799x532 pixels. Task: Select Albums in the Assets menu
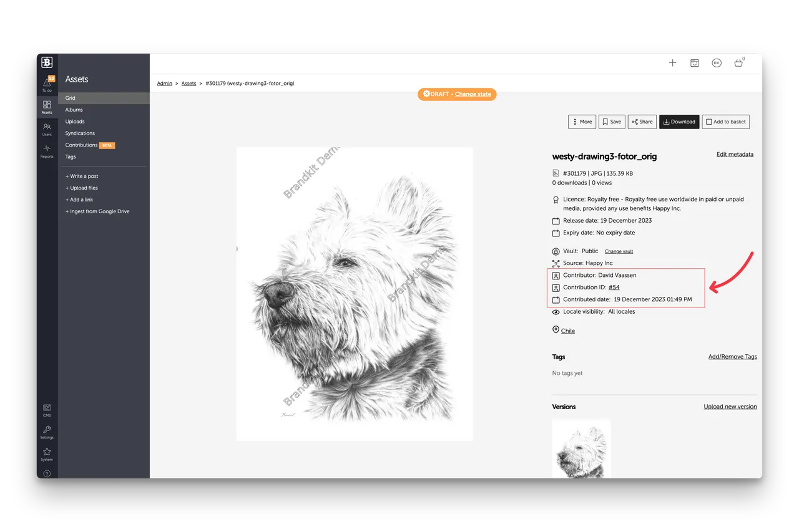pos(74,110)
